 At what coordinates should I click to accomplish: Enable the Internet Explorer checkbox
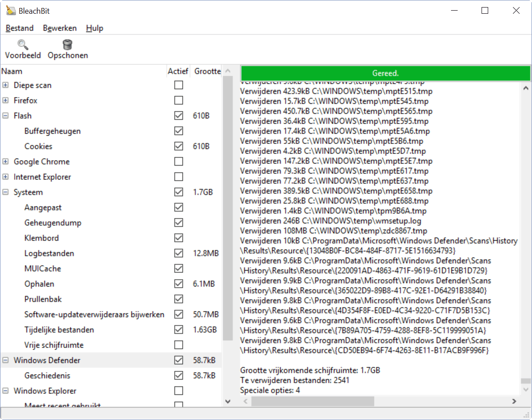178,177
